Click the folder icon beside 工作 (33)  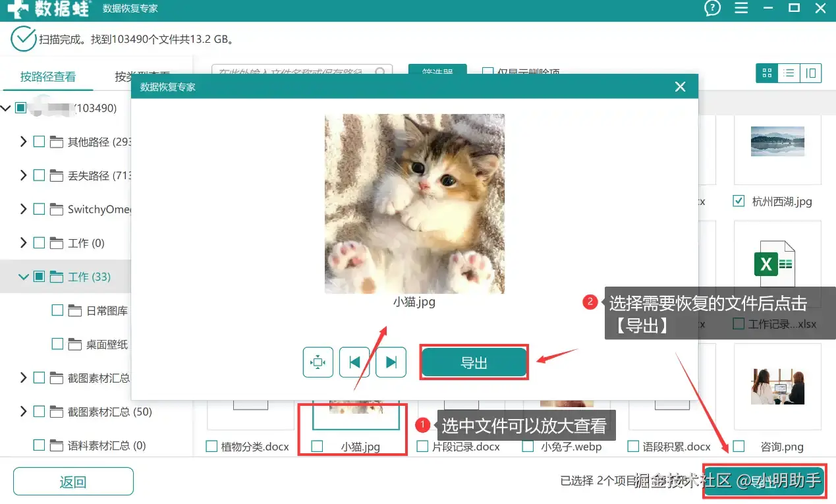coord(57,277)
